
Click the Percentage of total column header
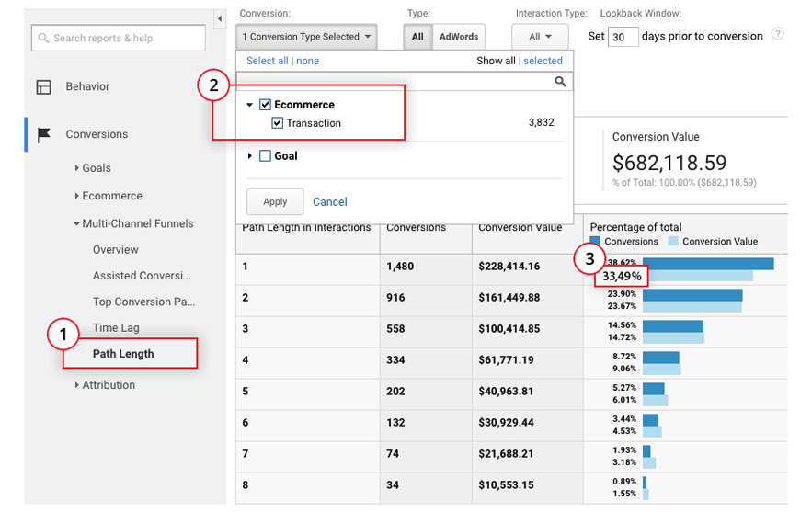click(x=636, y=227)
